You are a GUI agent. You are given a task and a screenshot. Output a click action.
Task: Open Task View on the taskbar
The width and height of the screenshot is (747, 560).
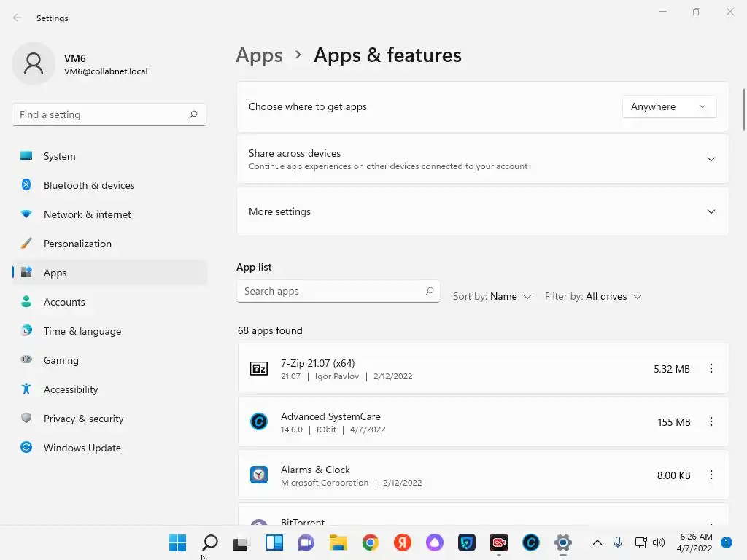pos(241,542)
